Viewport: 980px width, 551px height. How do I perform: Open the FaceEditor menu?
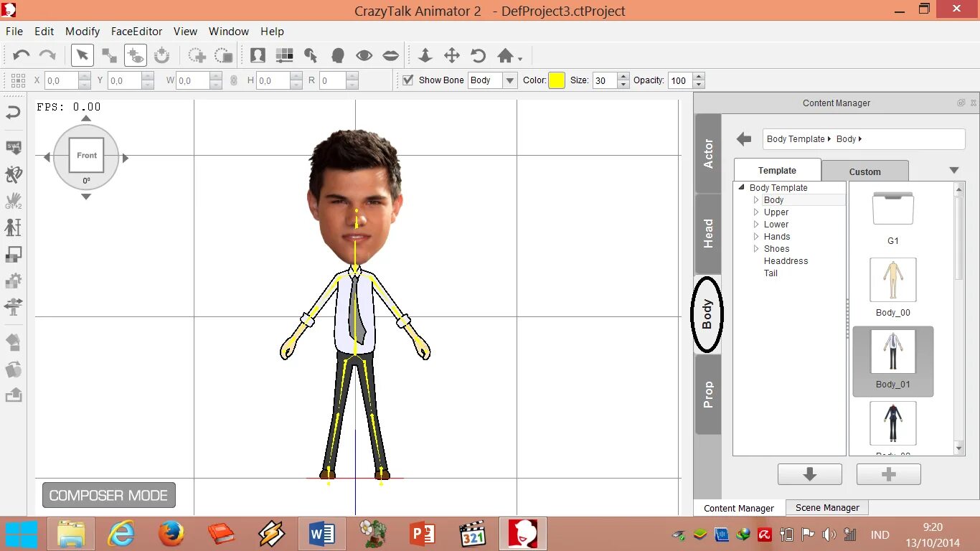pos(136,32)
